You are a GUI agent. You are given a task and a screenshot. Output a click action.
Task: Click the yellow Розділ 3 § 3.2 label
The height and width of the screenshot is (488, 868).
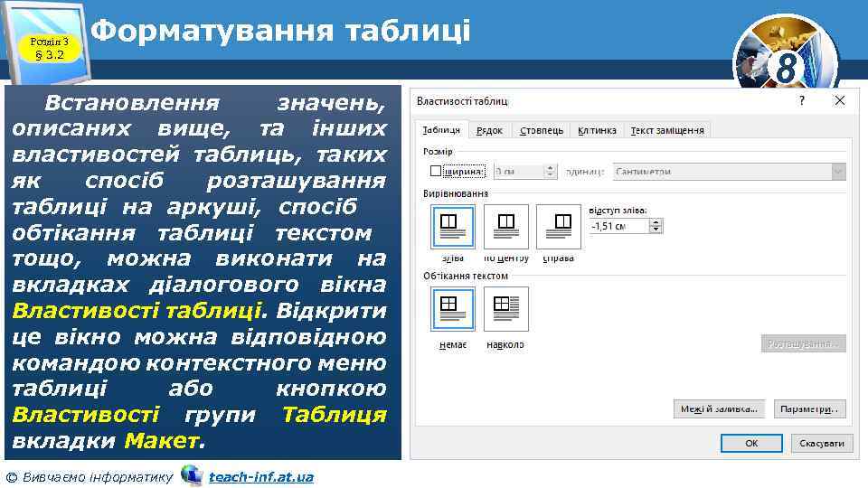[49, 48]
